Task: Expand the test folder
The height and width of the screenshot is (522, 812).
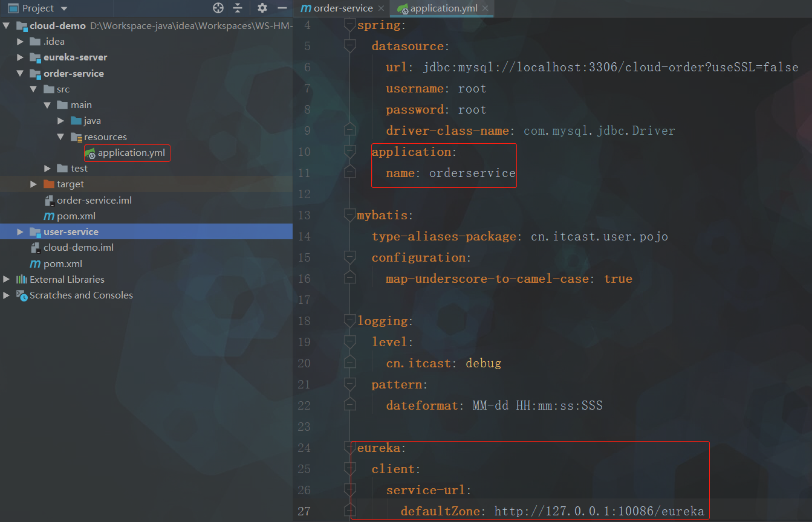Action: coord(47,169)
